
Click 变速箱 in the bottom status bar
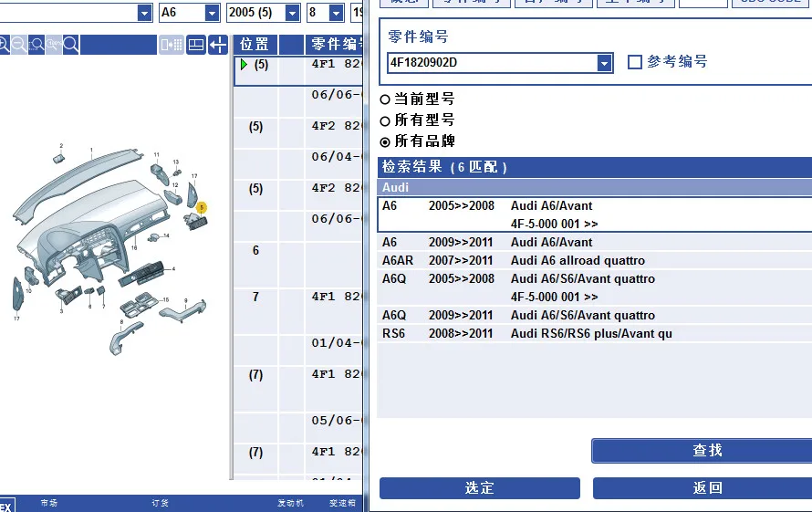click(x=342, y=503)
